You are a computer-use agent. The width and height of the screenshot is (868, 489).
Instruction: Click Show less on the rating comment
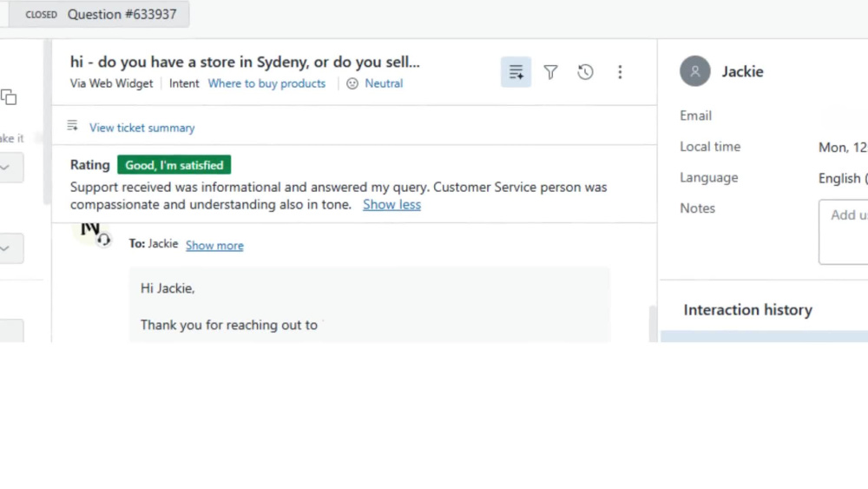point(392,204)
